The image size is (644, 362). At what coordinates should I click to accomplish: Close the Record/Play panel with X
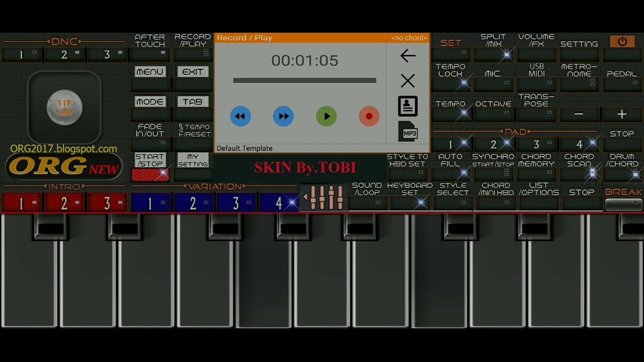pyautogui.click(x=408, y=80)
